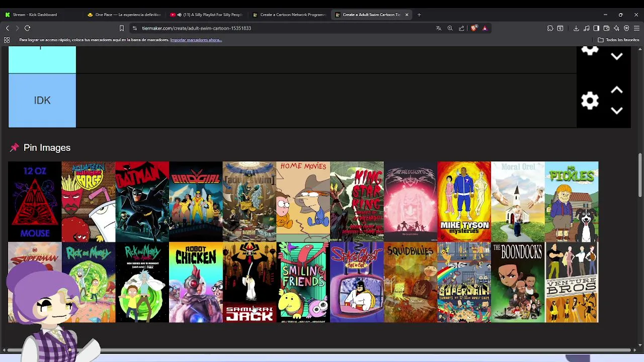Click the Importar marcadores ahora link
The image size is (644, 362).
(x=196, y=40)
